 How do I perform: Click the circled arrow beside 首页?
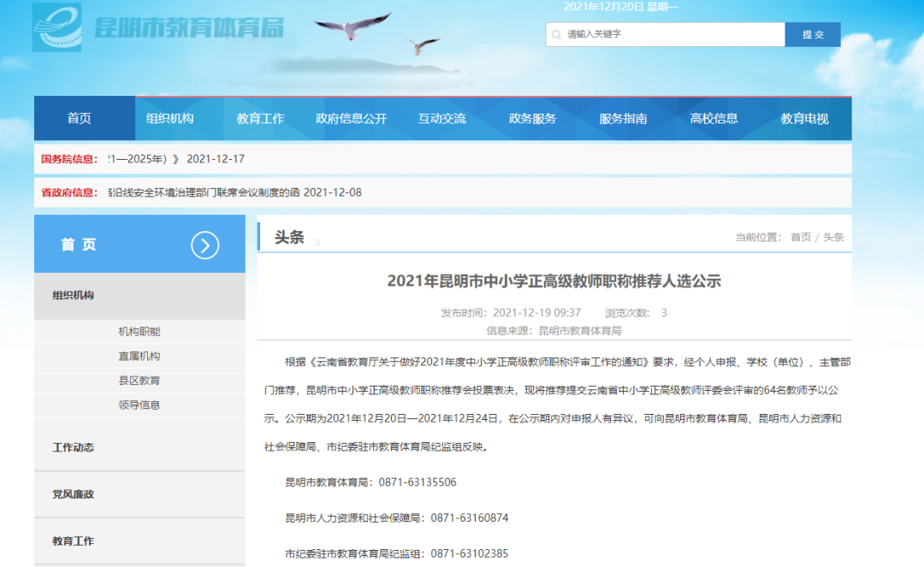click(205, 245)
